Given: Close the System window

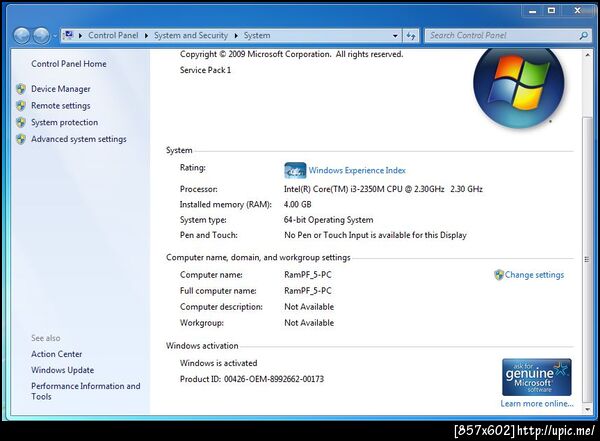Looking at the screenshot, I should tap(577, 11).
